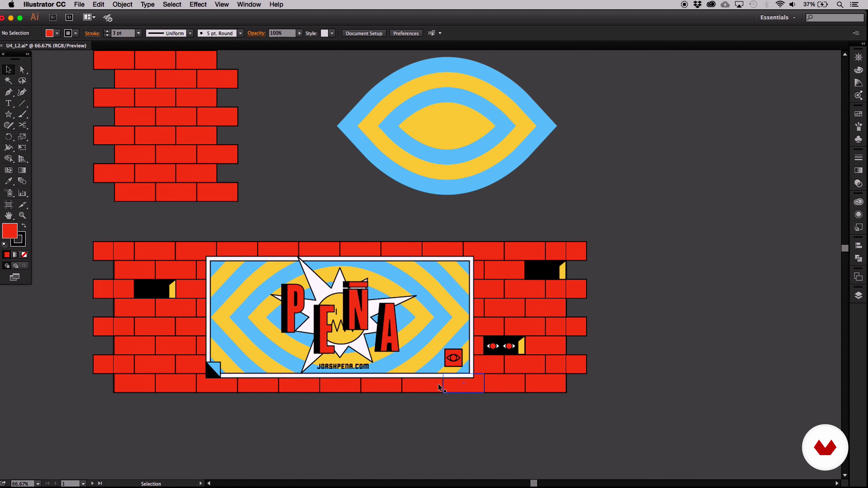Open the Creative Cloud Libraries panel
Image resolution: width=868 pixels, height=488 pixels.
coord(858,202)
